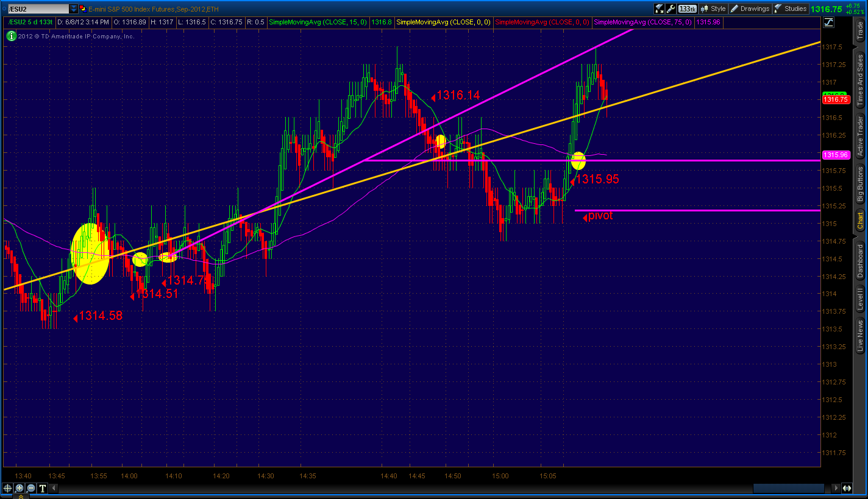Click the magenta SimpleMovingAvg (CLOSE, 75, 0) label

642,23
